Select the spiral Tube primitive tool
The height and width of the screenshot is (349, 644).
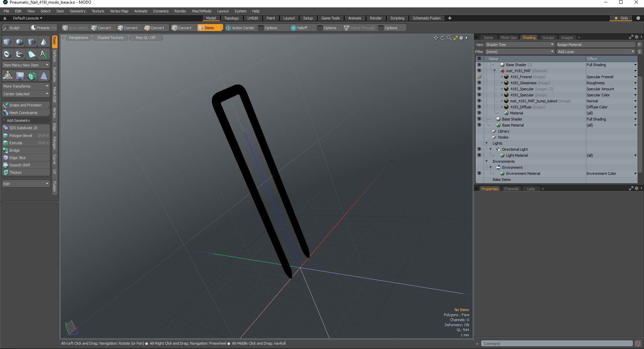19,54
